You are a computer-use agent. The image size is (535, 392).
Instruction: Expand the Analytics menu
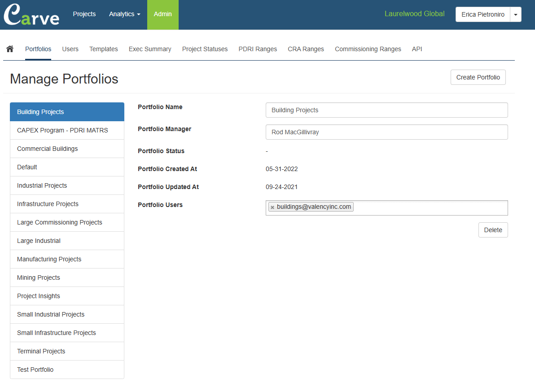tap(124, 14)
